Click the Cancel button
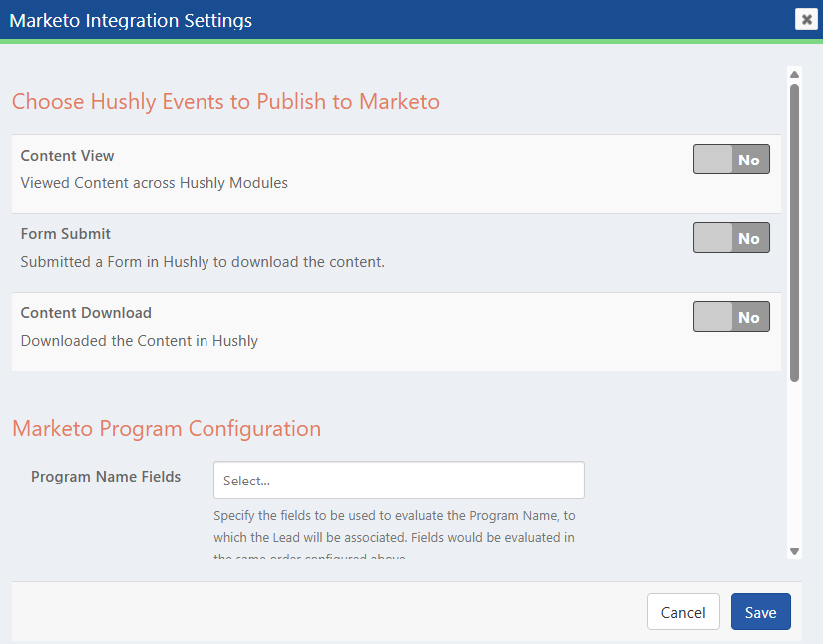Screen dimensions: 823x644 click(x=683, y=611)
